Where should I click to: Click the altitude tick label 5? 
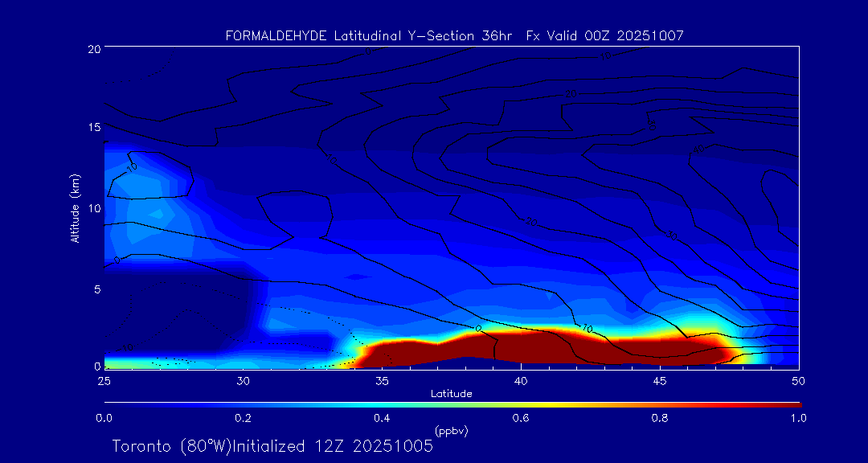pos(96,289)
